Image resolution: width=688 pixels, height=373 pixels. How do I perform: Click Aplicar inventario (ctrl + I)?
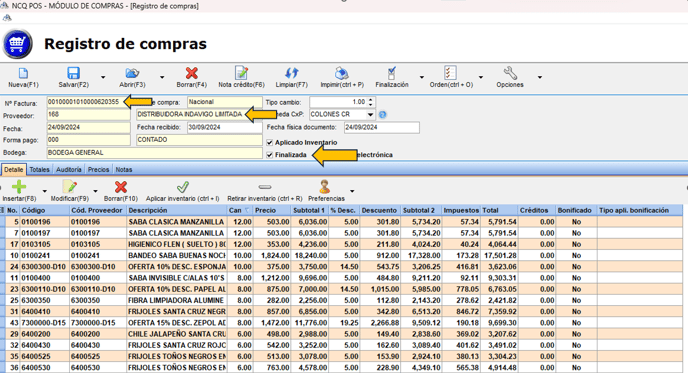183,191
